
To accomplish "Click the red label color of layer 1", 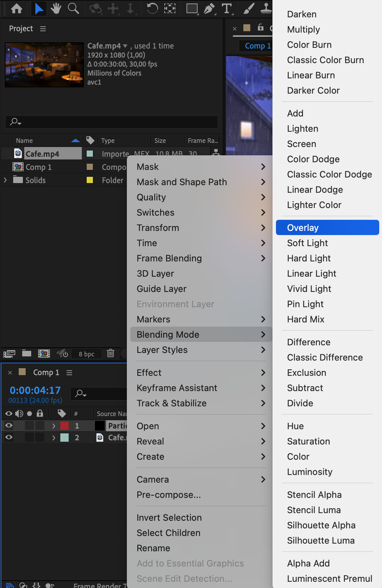I will pyautogui.click(x=64, y=426).
